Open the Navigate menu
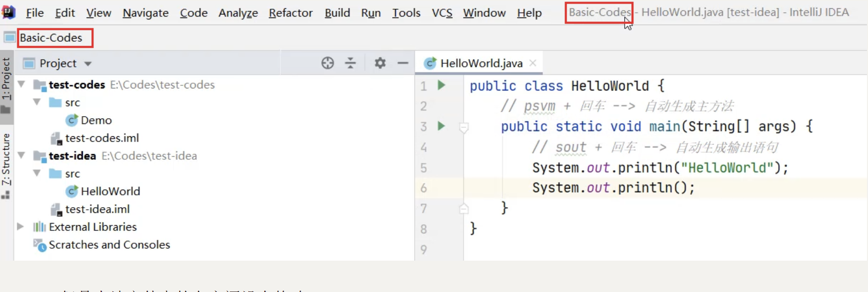The width and height of the screenshot is (868, 292). (x=145, y=12)
